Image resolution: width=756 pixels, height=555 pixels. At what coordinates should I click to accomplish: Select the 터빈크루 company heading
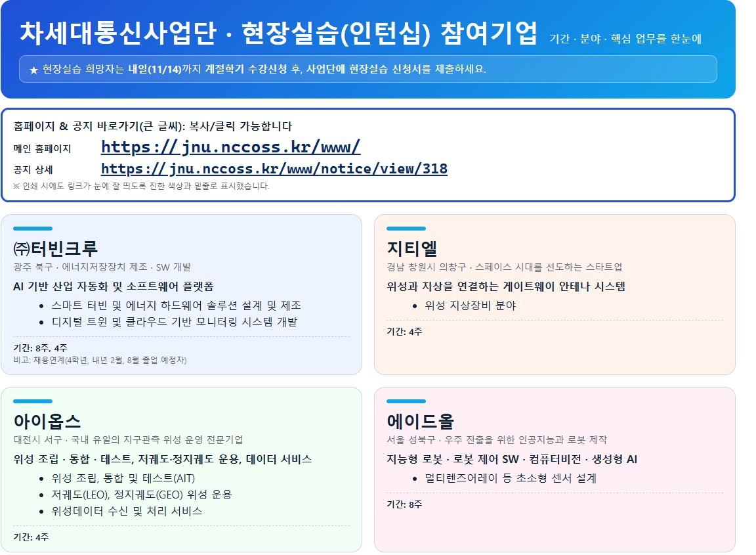[64, 249]
